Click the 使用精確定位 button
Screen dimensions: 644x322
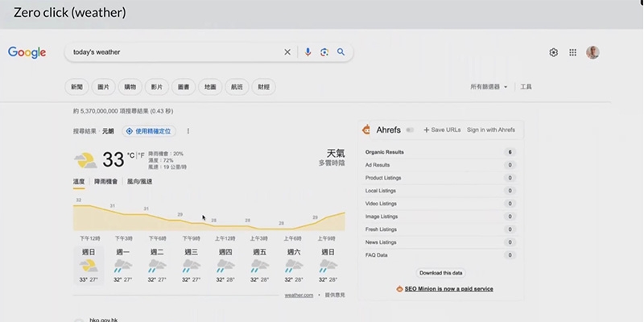[x=149, y=131]
